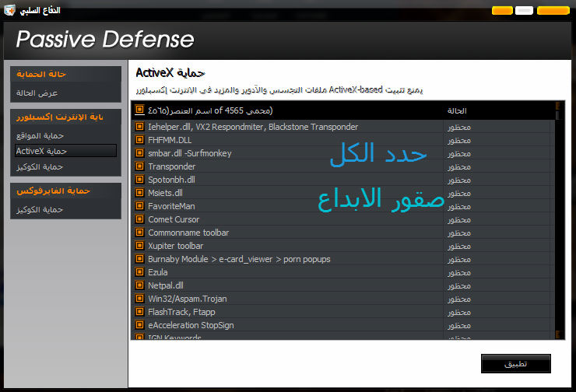This screenshot has height=392, width=576.
Task: Toggle checkbox beside Iehelper.dll entry
Action: click(140, 127)
